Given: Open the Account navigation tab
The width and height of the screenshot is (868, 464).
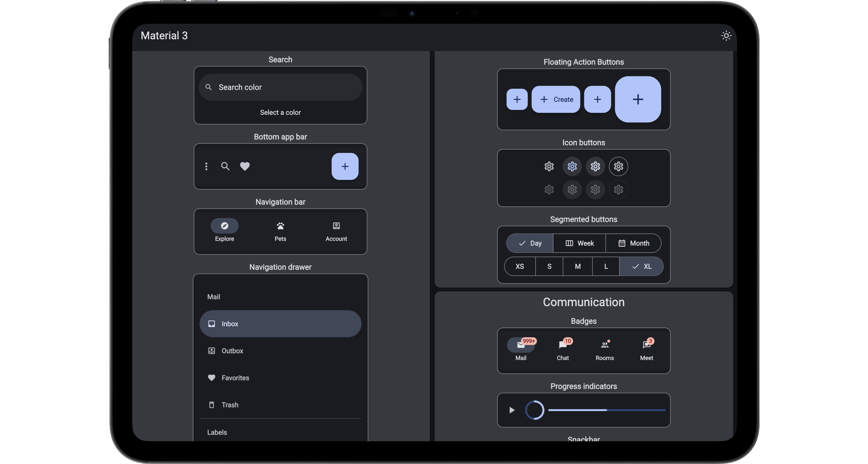Looking at the screenshot, I should 336,230.
